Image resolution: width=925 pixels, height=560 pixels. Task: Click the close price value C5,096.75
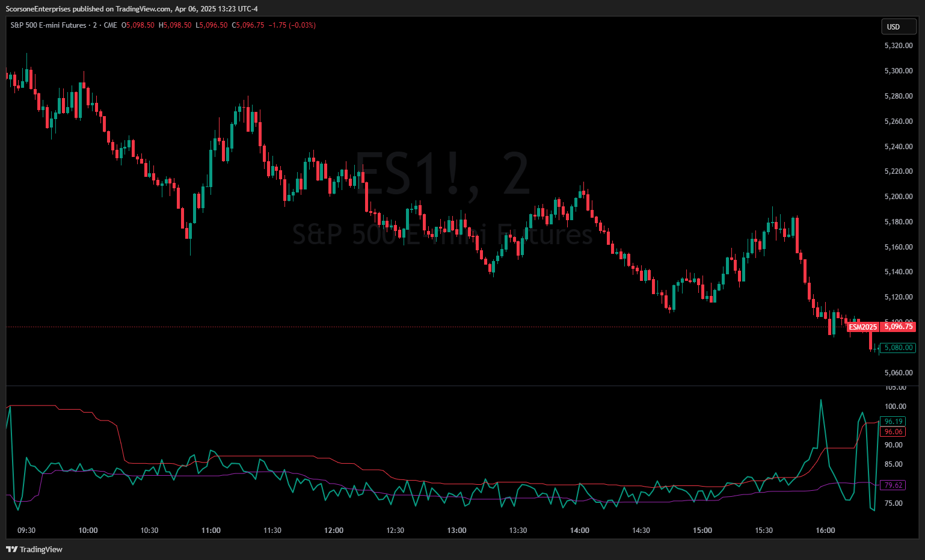248,25
